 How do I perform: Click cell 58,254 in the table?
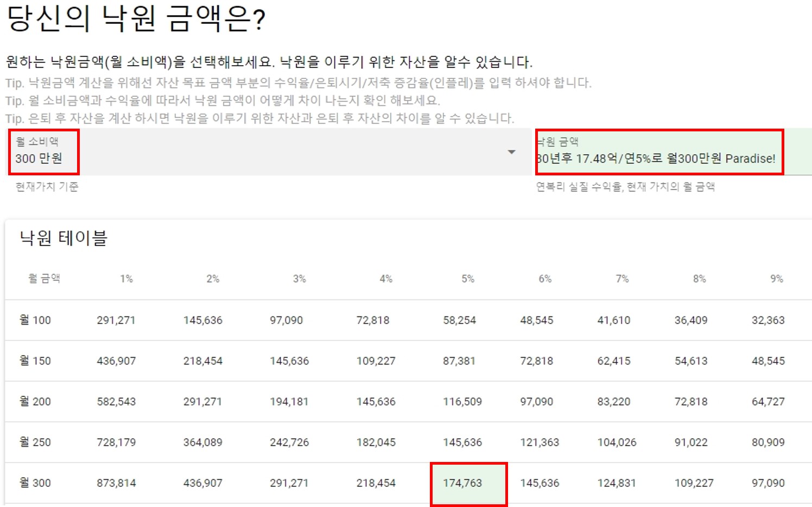[459, 320]
